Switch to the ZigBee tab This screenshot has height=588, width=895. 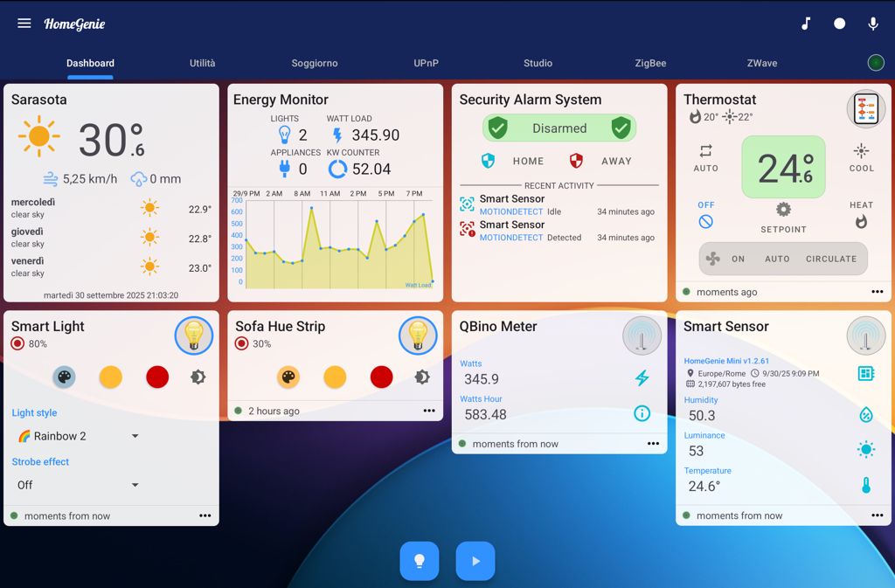click(x=650, y=63)
